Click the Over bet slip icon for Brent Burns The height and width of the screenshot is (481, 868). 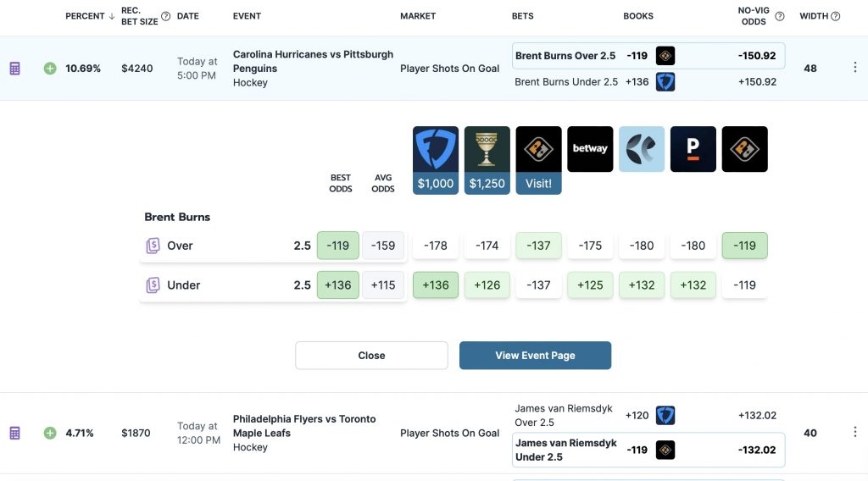coord(153,246)
